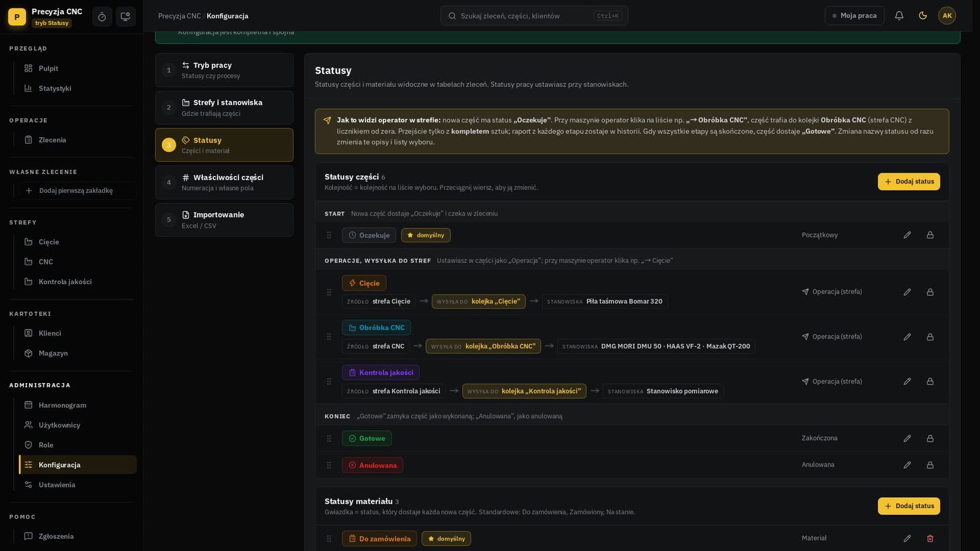
Task: Click the Obróbka CNC status badge
Action: click(x=376, y=328)
